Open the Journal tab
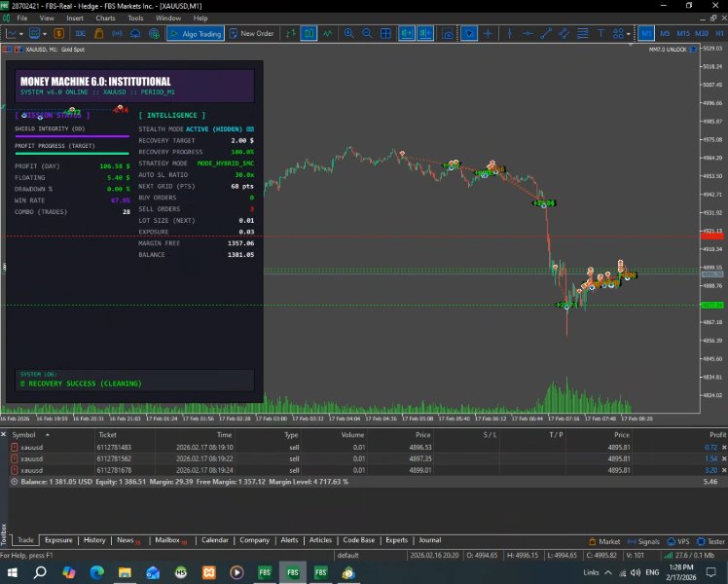Screen dimensions: 728x584 click(x=430, y=540)
